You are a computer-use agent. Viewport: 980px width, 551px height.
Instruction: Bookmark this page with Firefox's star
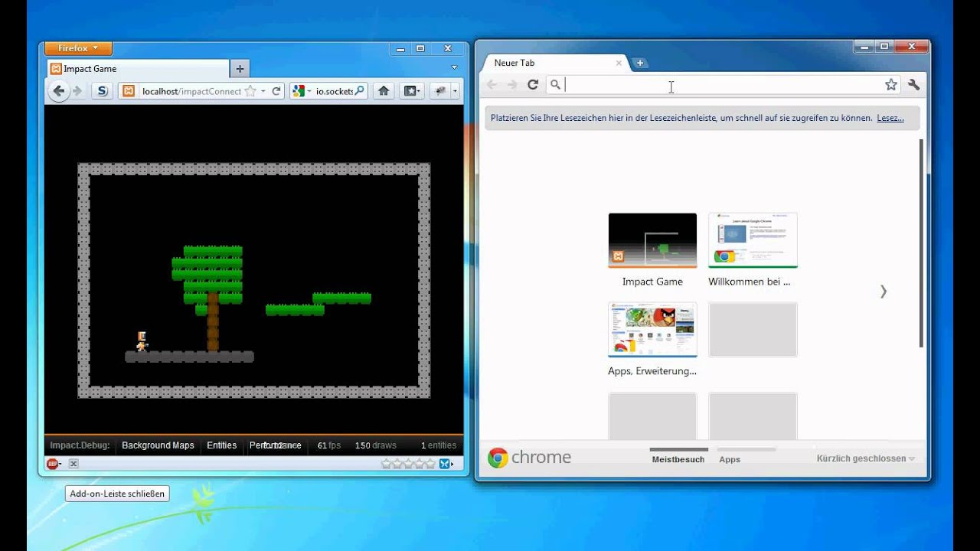click(250, 91)
